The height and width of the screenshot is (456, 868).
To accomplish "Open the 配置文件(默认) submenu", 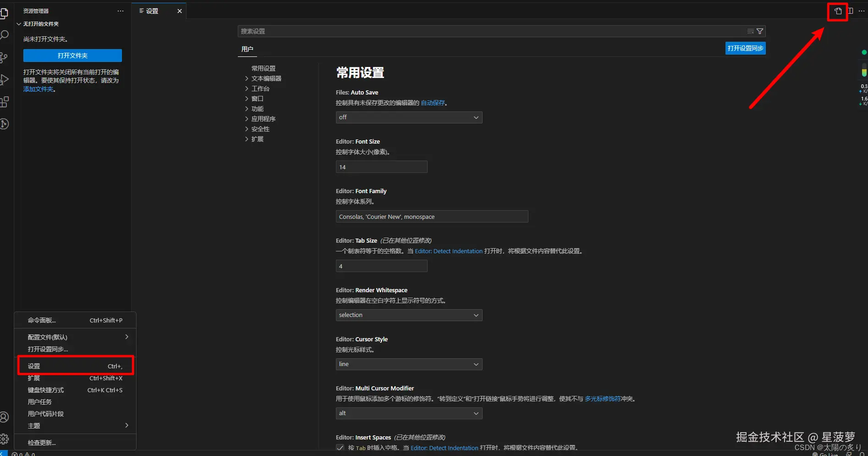I will click(x=75, y=337).
